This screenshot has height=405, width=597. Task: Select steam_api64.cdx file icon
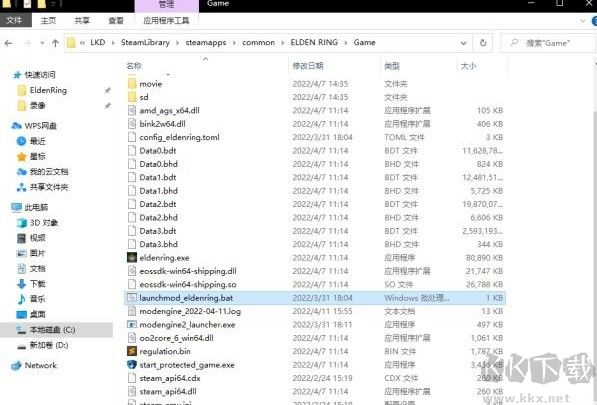coord(132,378)
